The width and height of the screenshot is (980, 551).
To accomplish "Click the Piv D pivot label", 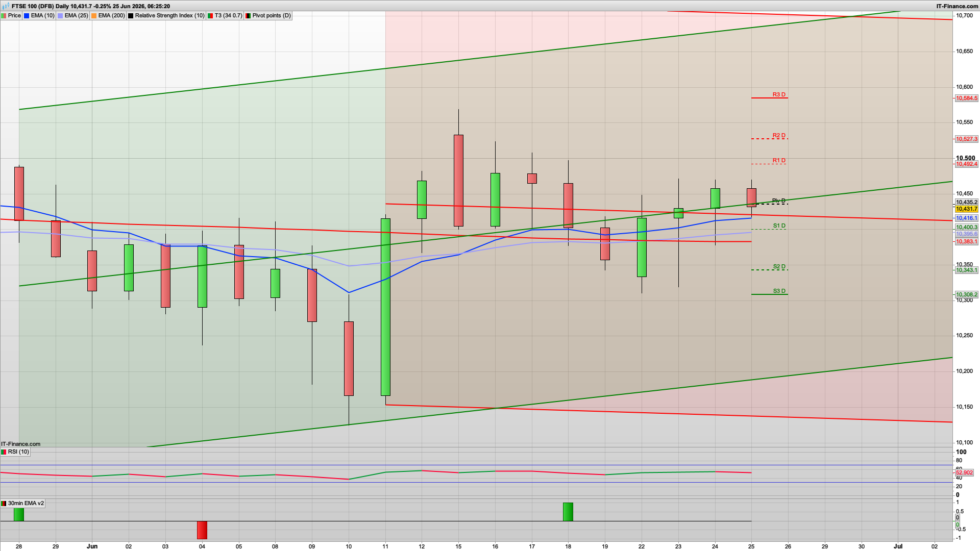I will pyautogui.click(x=779, y=201).
